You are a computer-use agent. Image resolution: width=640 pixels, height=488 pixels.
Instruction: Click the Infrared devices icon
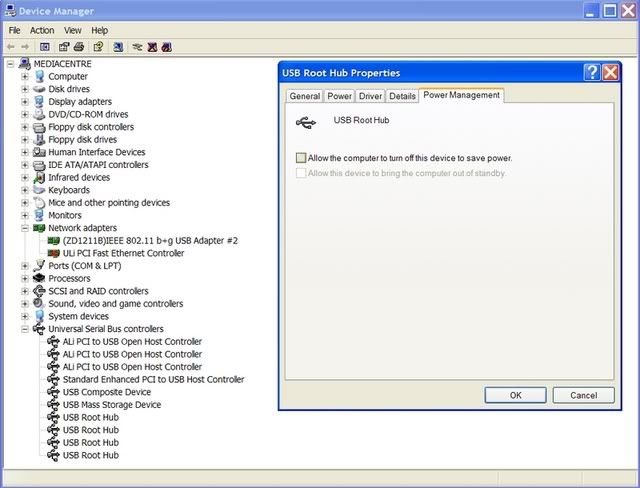tap(39, 177)
